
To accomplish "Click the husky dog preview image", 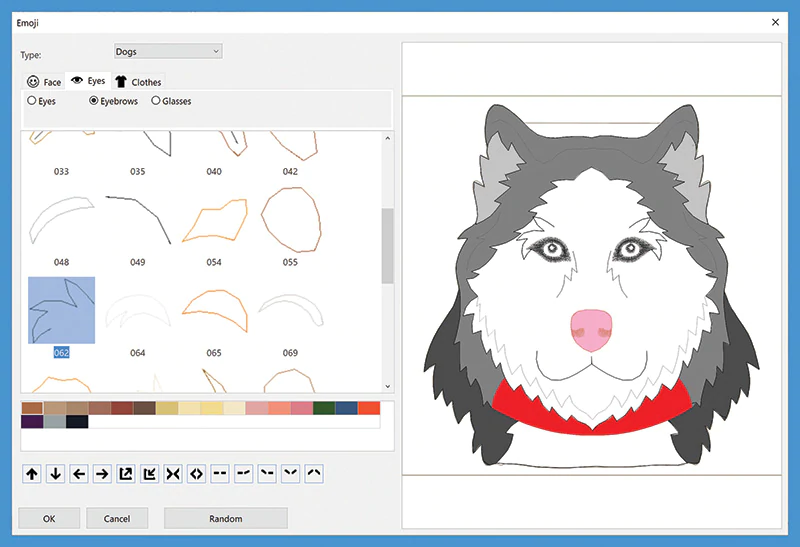I will (592, 286).
